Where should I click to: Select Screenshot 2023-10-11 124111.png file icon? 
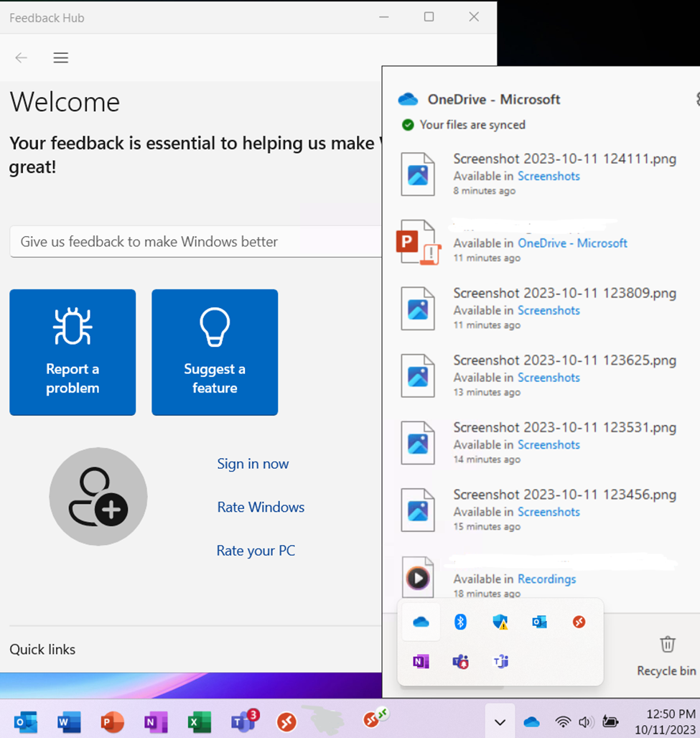pos(417,174)
